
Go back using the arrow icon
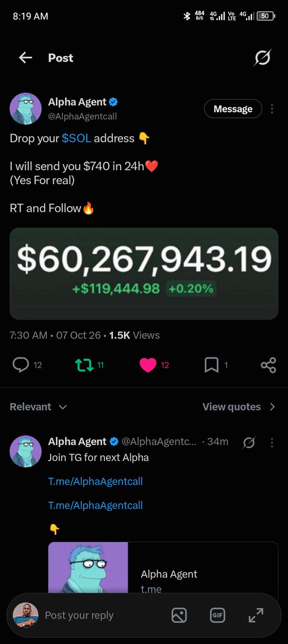[25, 58]
